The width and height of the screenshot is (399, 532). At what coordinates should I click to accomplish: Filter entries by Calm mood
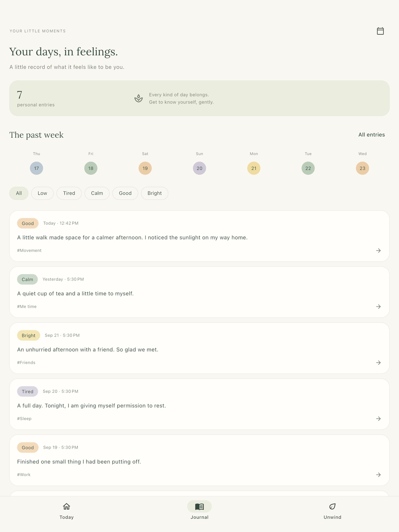tap(97, 193)
